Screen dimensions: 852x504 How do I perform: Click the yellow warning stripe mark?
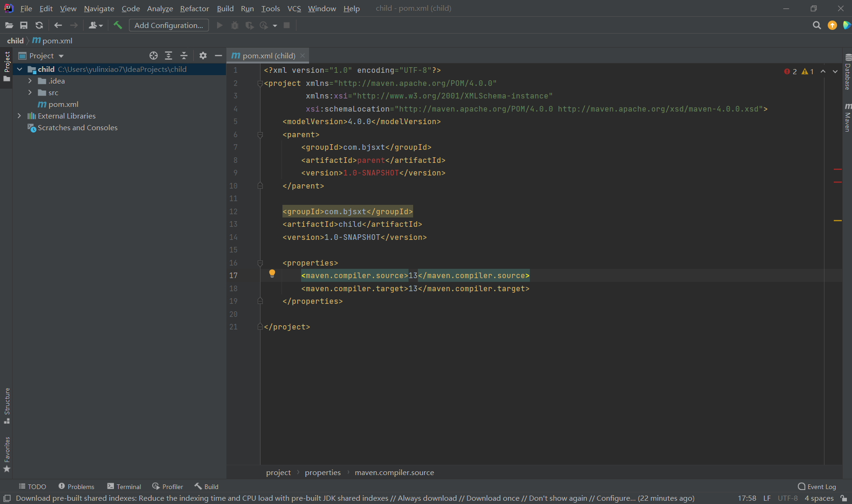click(838, 220)
